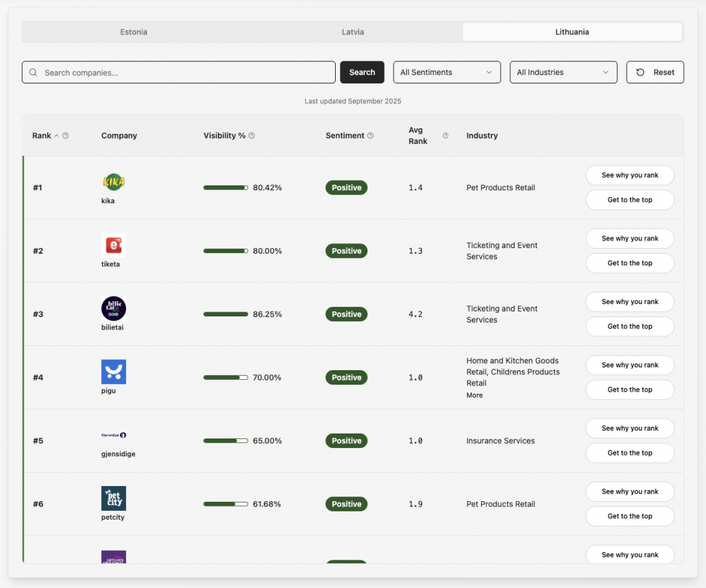
Task: Click the Visibility % help icon
Action: [252, 136]
